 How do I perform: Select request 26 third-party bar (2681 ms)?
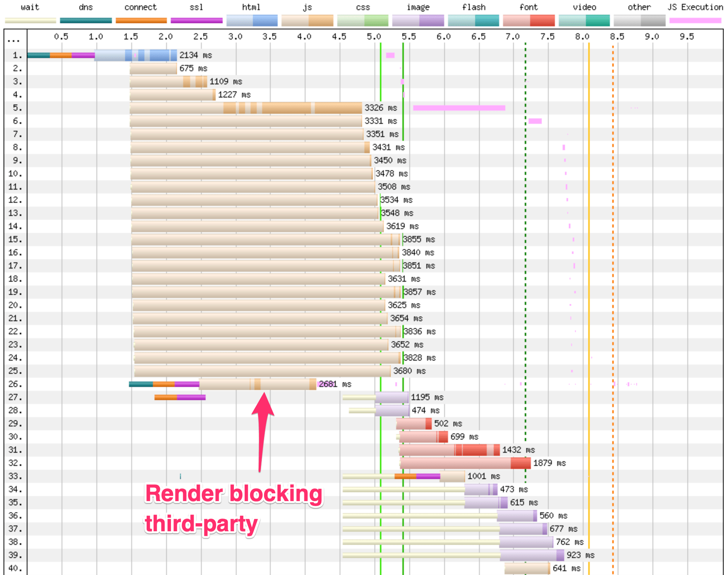pos(258,384)
